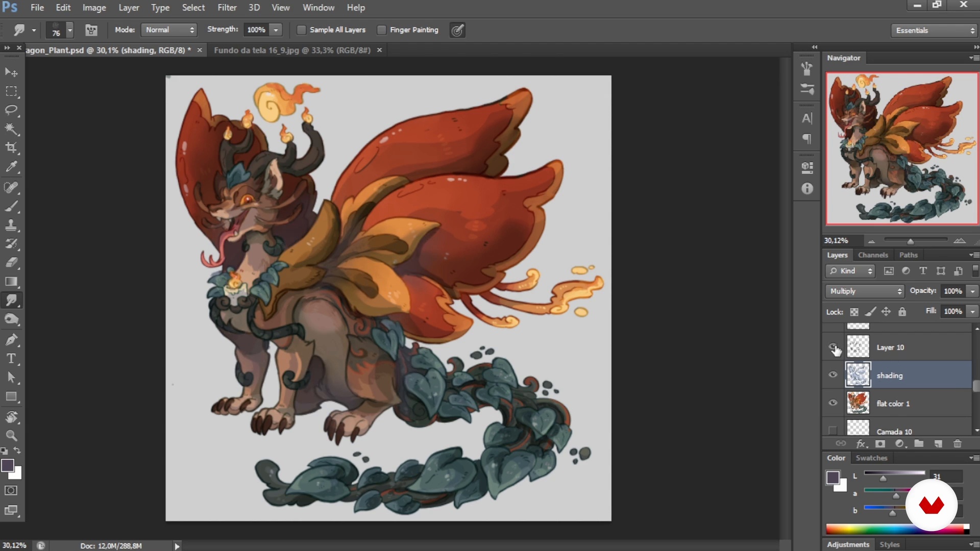Select the Eraser tool
980x551 pixels.
pos(11,263)
